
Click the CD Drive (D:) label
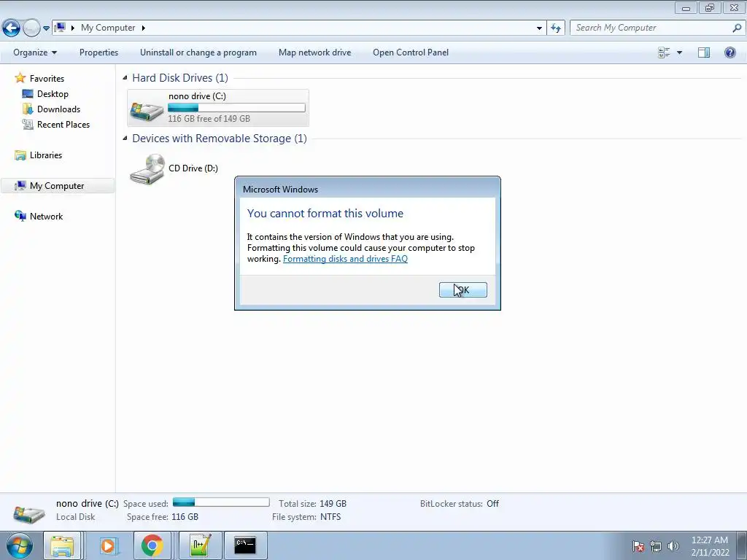pos(193,168)
